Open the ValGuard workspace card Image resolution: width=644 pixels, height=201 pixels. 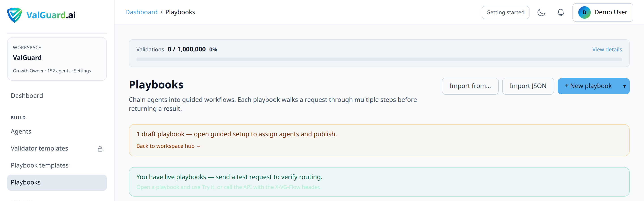(x=57, y=59)
